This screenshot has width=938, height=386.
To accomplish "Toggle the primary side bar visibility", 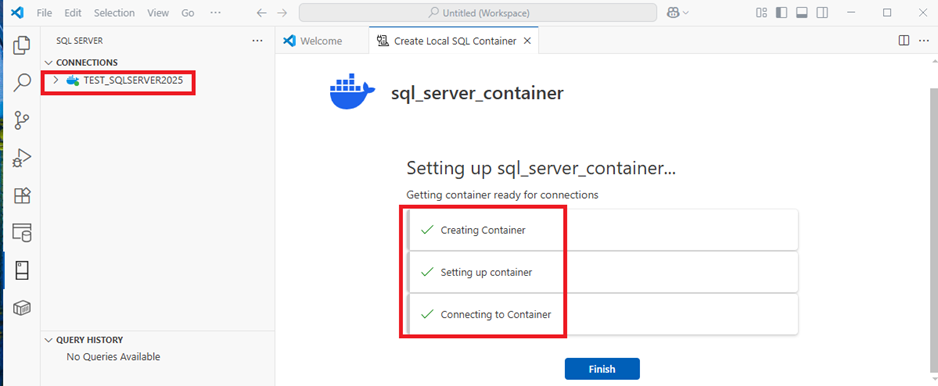I will [x=781, y=13].
